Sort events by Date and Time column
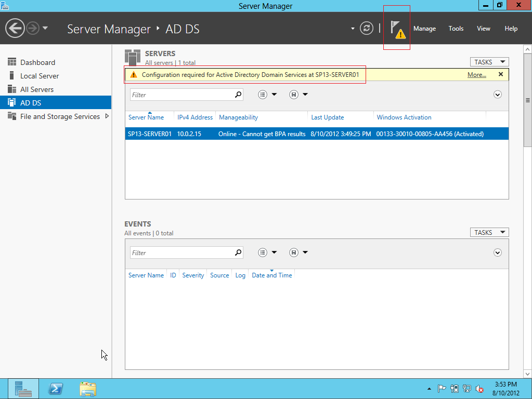Screen dimensions: 532x399 272,275
